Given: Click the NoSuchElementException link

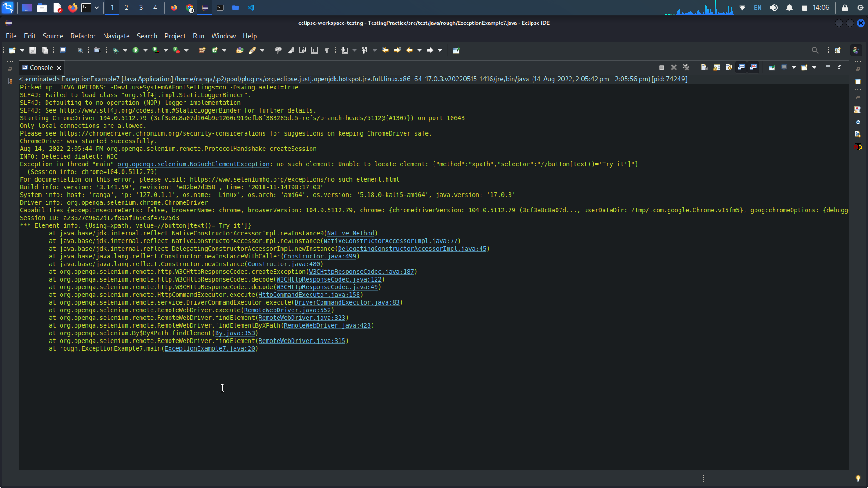Looking at the screenshot, I should point(193,164).
